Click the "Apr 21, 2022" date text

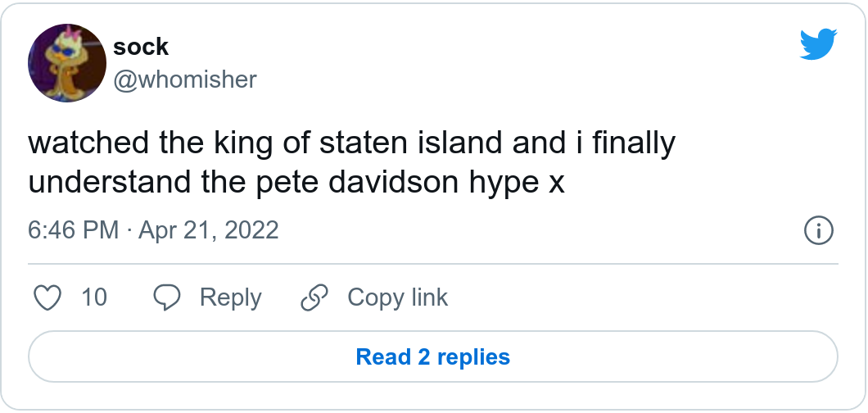pos(209,230)
